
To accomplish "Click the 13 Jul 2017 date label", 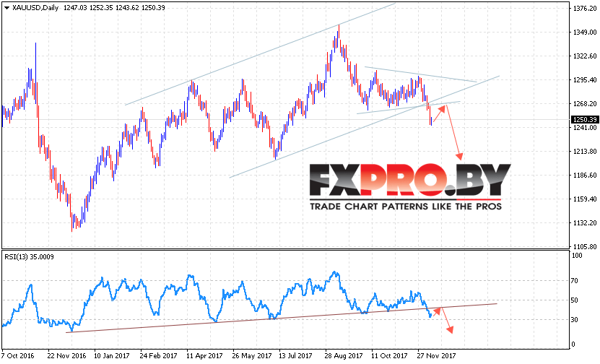I will coord(296,356).
